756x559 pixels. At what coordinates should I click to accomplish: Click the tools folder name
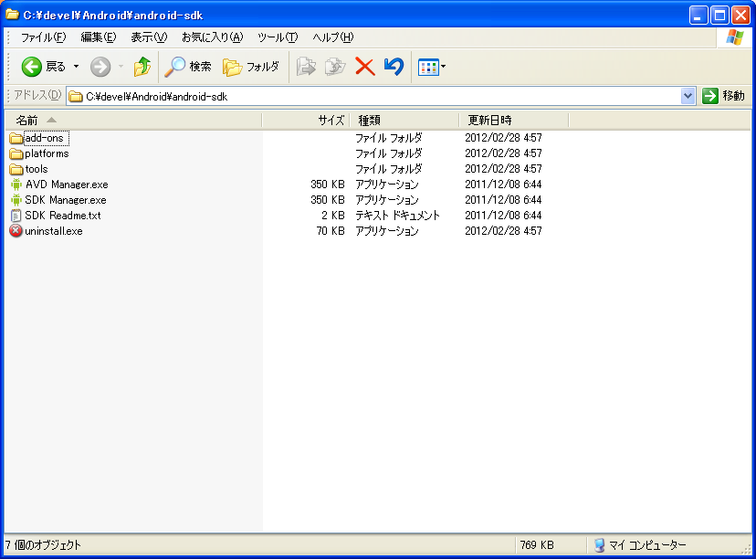pyautogui.click(x=37, y=169)
